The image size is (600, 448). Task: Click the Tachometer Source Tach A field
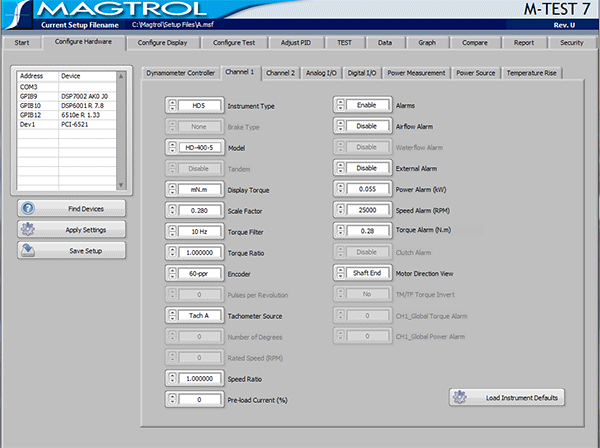(x=199, y=316)
